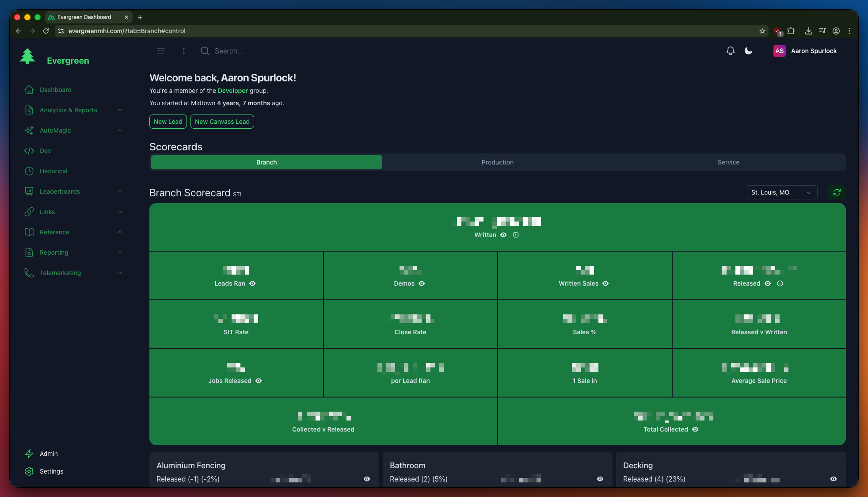Click the New Lead button

[x=168, y=122]
